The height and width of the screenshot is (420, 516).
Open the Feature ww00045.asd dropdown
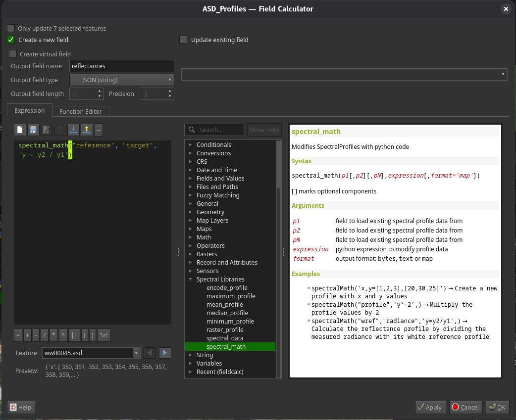tap(91, 353)
